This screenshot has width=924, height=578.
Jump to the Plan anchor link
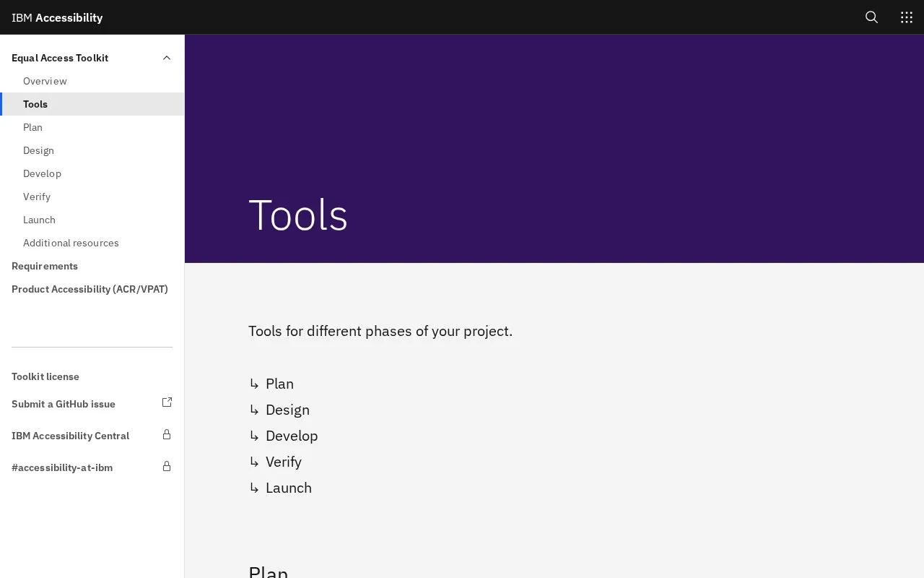tap(279, 384)
